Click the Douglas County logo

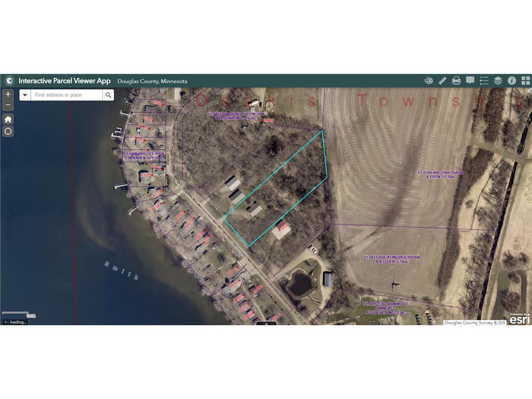click(x=9, y=81)
